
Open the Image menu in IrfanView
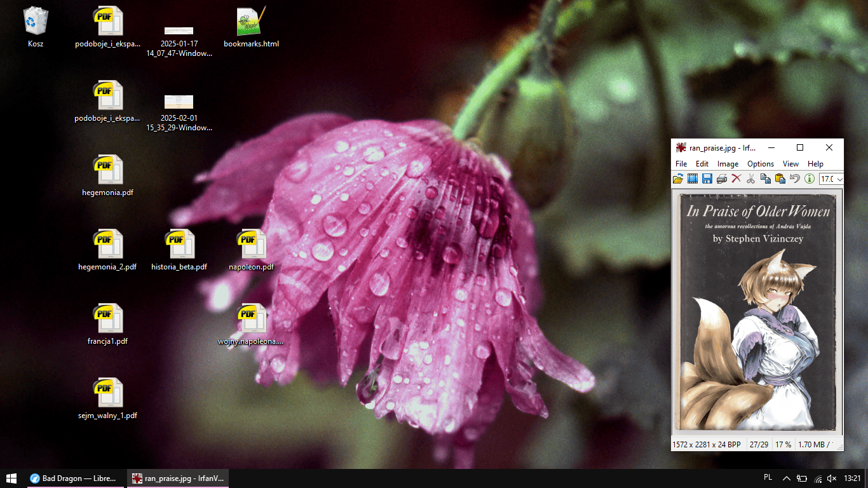[728, 164]
